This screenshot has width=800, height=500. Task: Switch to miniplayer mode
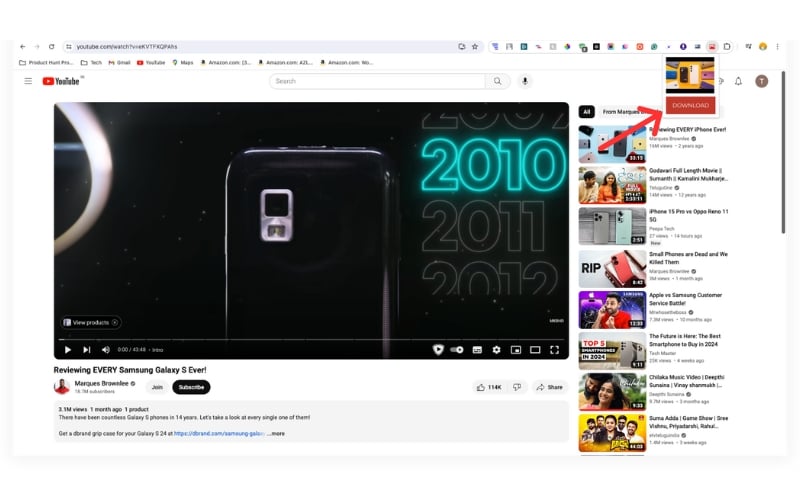click(x=516, y=349)
